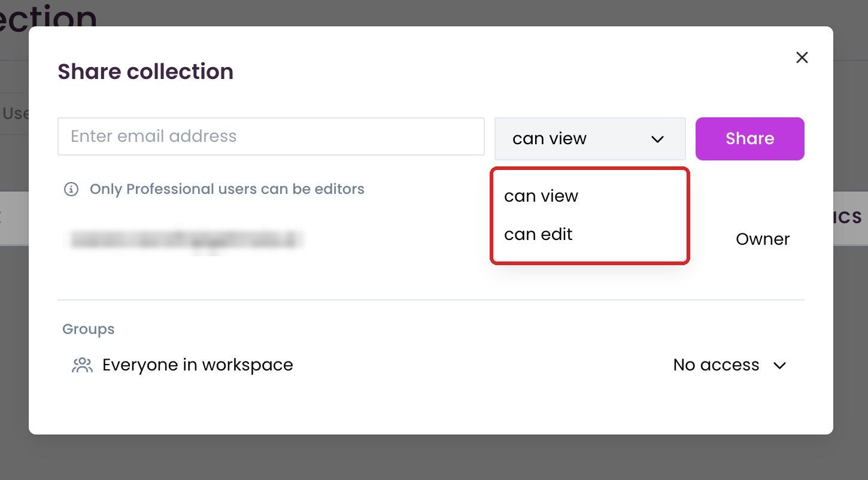Click the Groups section label
The width and height of the screenshot is (868, 480).
click(x=88, y=329)
